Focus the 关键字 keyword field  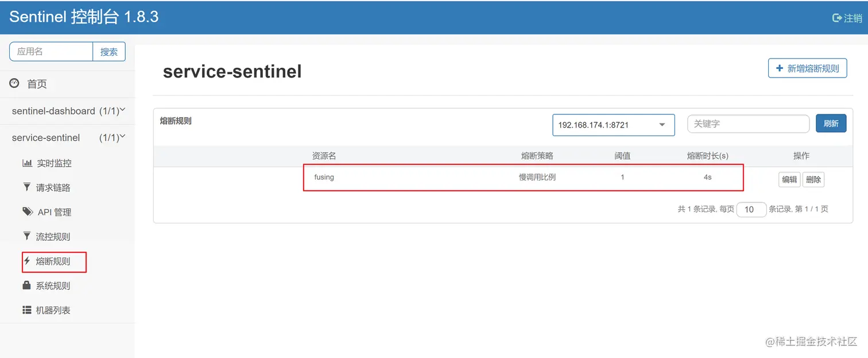748,124
